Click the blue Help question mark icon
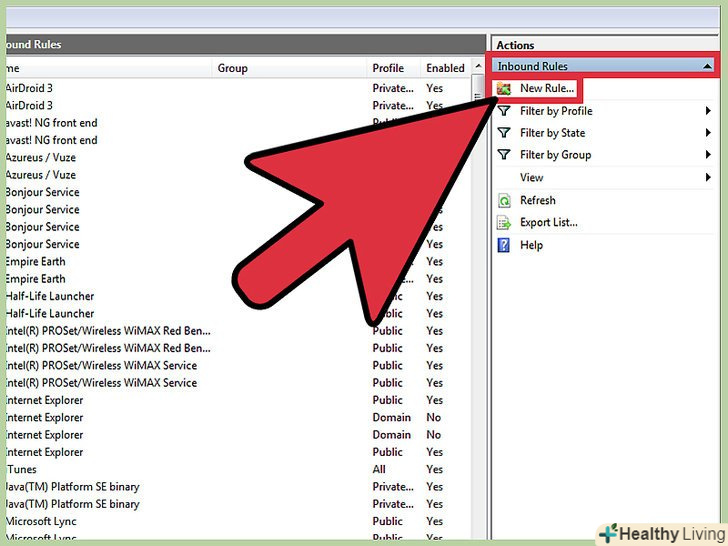The height and width of the screenshot is (546, 728). coord(504,245)
